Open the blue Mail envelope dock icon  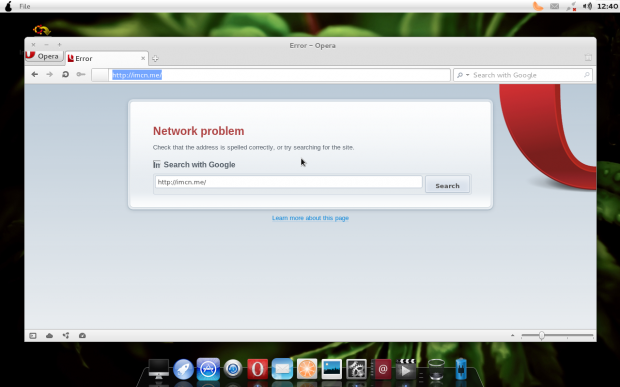(x=282, y=369)
